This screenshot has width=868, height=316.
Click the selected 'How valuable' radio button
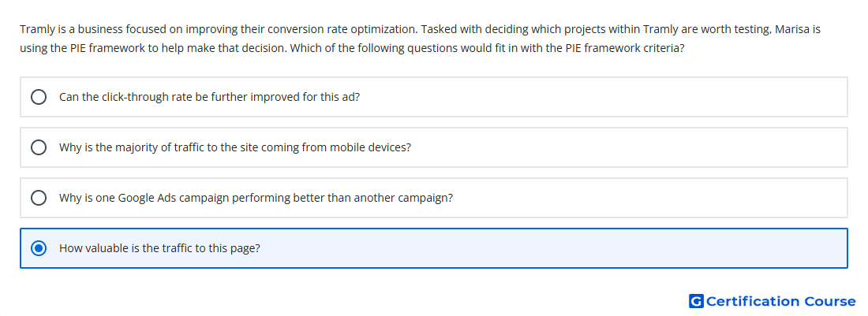click(x=39, y=248)
